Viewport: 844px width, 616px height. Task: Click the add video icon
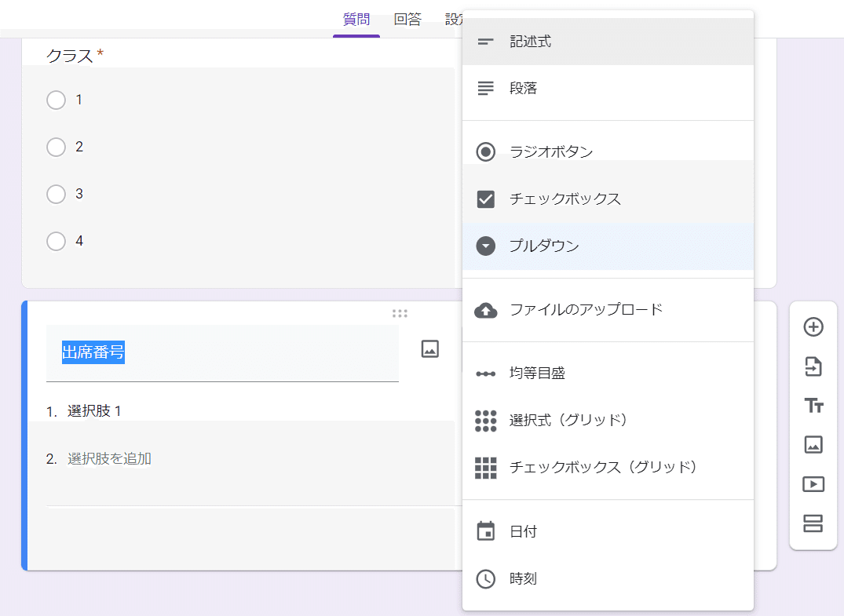coord(813,484)
